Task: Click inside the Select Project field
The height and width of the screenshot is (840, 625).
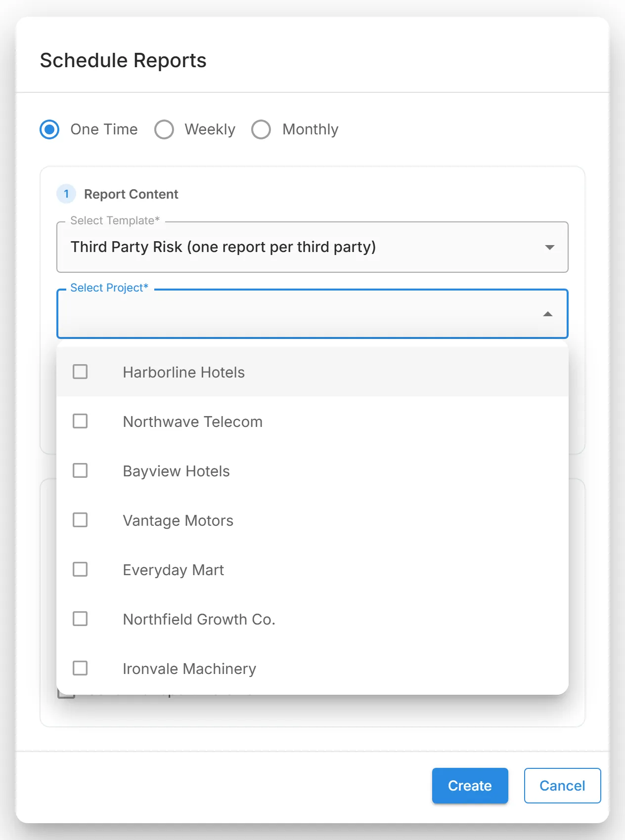Action: 312,314
